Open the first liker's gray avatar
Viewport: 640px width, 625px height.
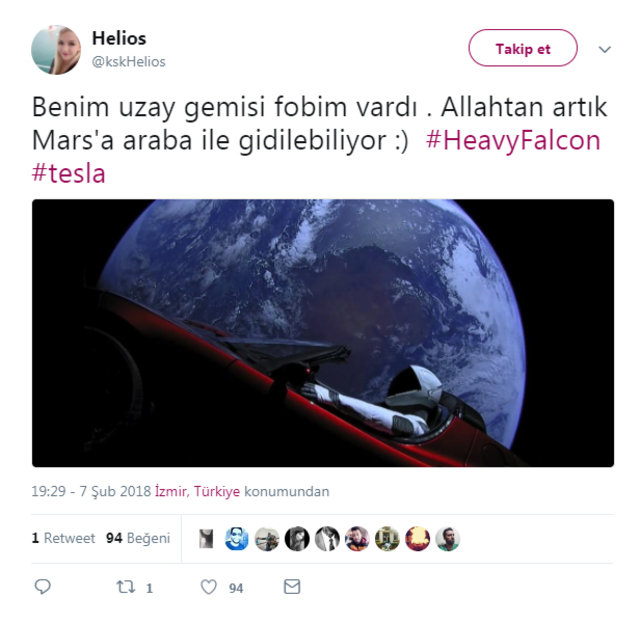click(206, 538)
